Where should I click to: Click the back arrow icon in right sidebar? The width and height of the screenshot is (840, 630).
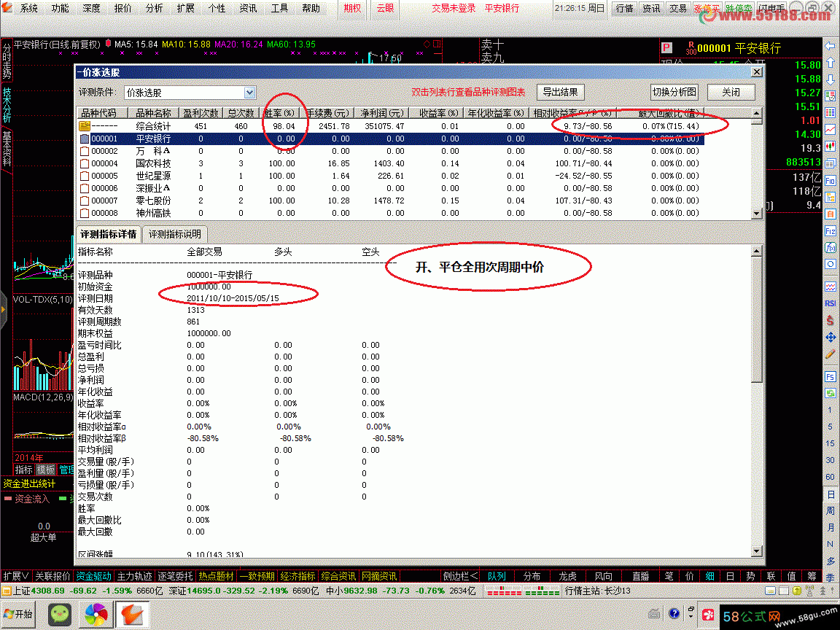pos(830,47)
